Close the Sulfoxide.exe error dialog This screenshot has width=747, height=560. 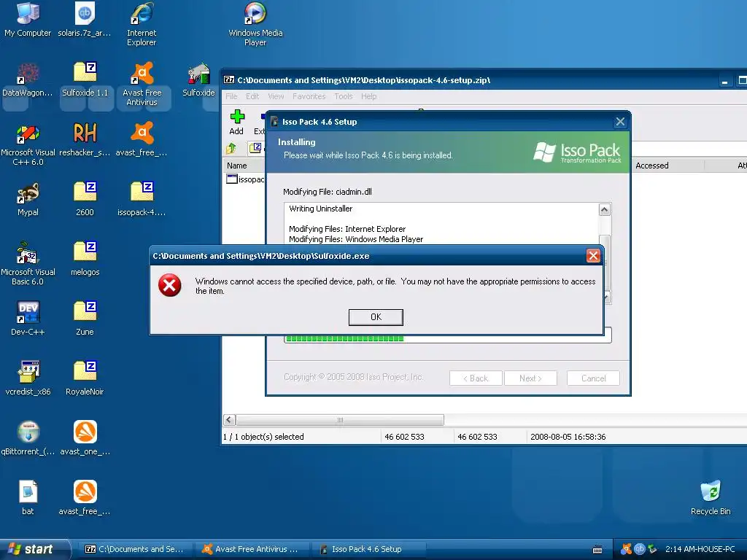[x=593, y=256]
